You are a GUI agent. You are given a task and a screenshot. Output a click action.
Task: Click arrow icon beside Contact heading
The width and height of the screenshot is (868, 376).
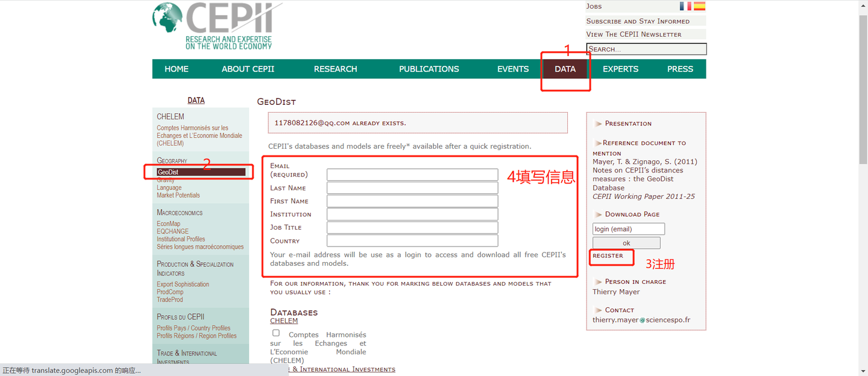pos(598,310)
